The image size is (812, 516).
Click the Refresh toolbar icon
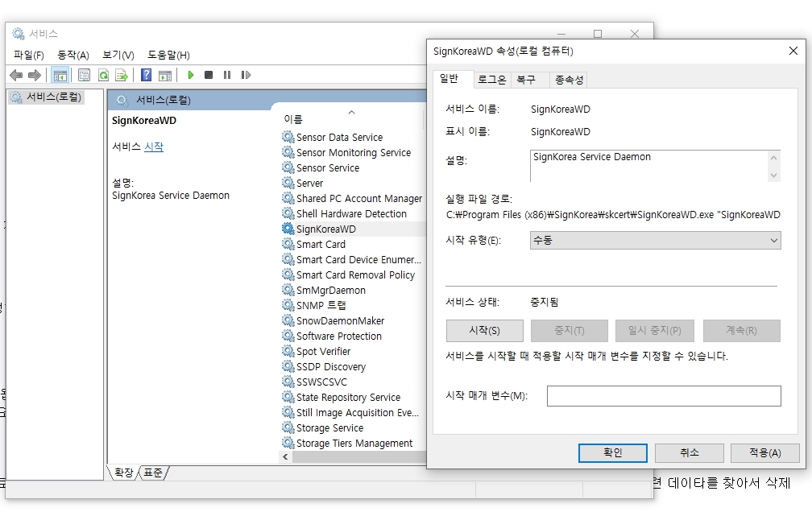pyautogui.click(x=103, y=75)
